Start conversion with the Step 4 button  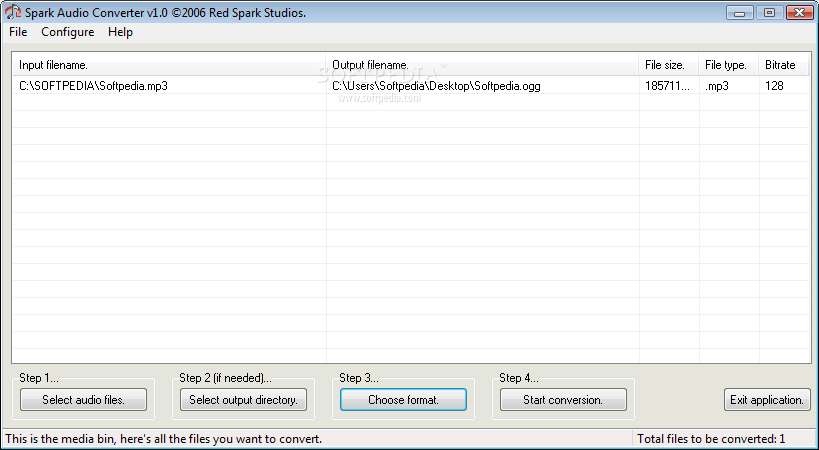563,400
